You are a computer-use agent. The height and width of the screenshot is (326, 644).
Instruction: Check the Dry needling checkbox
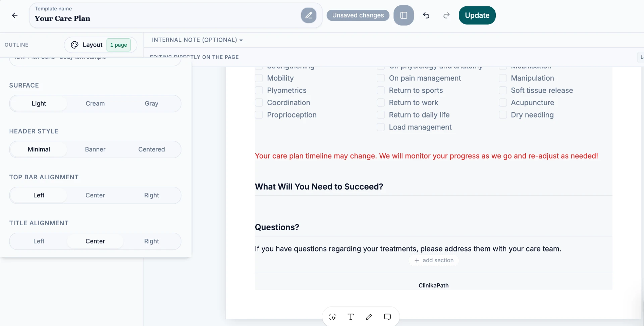coord(503,115)
